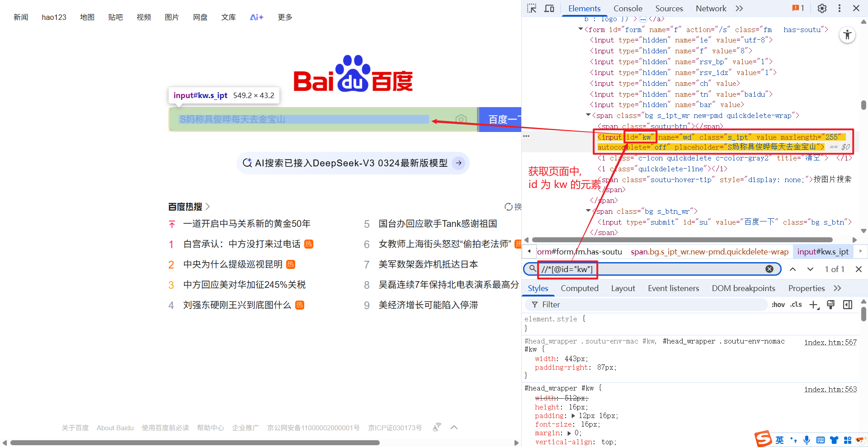The height and width of the screenshot is (447, 868).
Task: Open the 贴吧 link
Action: click(x=115, y=17)
